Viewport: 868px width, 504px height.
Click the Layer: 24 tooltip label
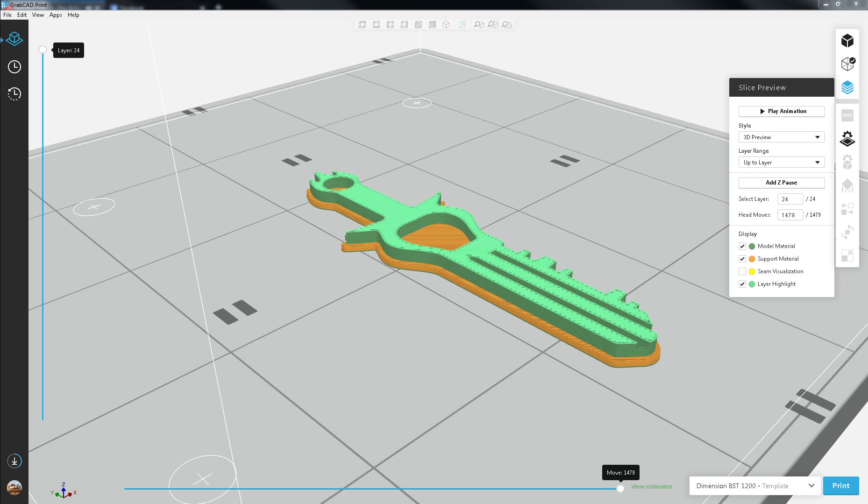[69, 50]
